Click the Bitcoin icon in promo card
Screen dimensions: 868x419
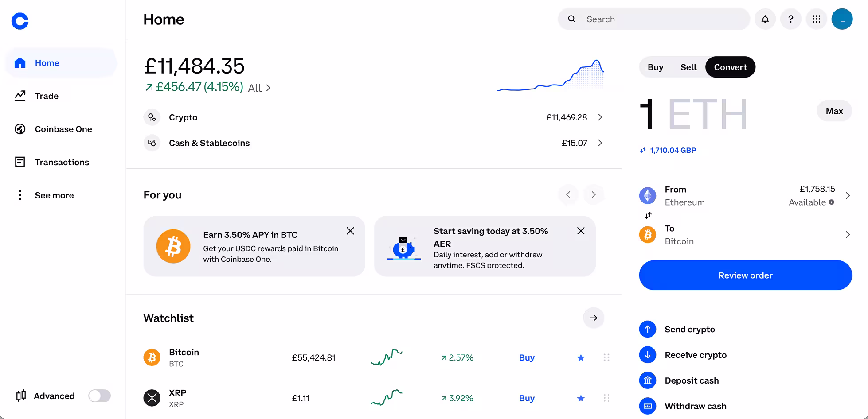tap(173, 246)
